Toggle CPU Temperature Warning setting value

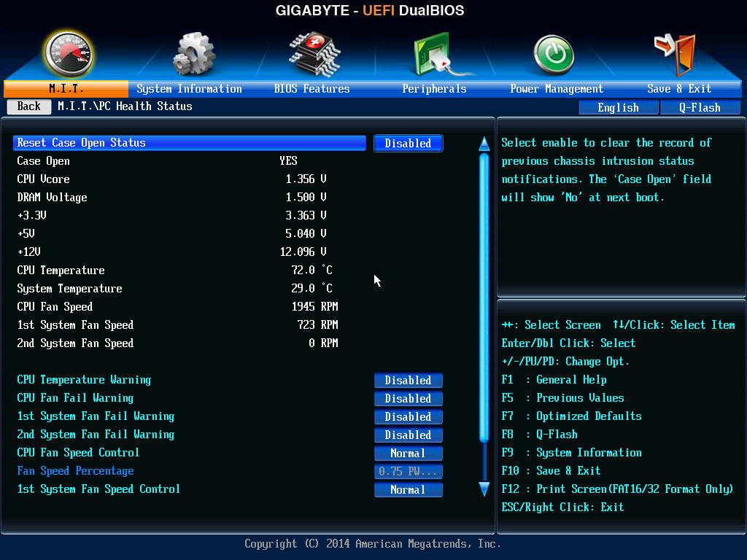pos(408,381)
